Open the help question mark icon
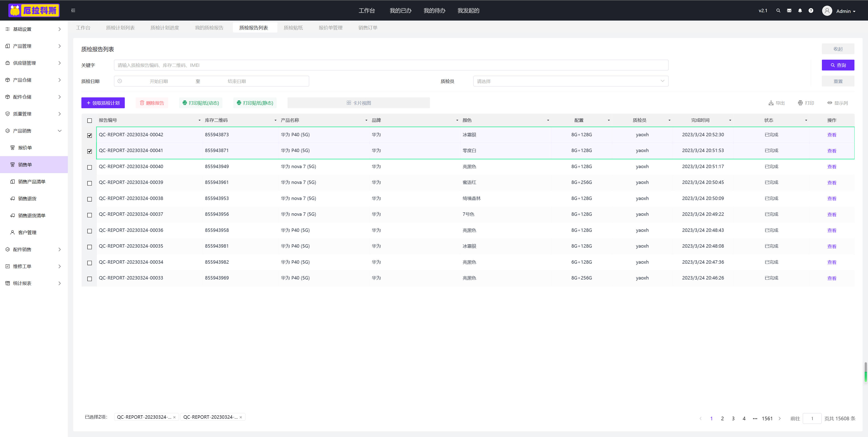 811,10
